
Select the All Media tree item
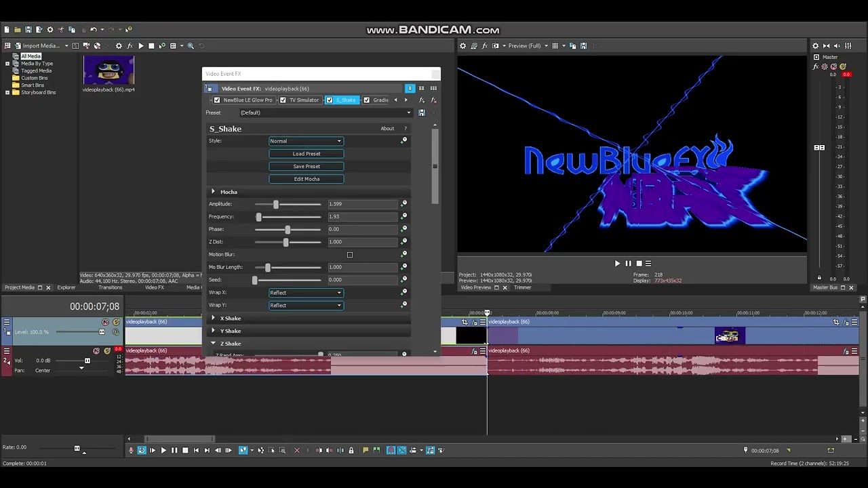tap(31, 56)
